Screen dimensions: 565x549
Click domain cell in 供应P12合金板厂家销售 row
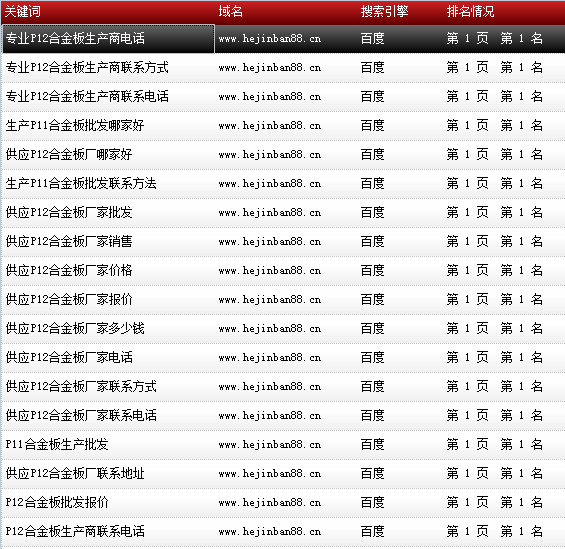tap(270, 241)
